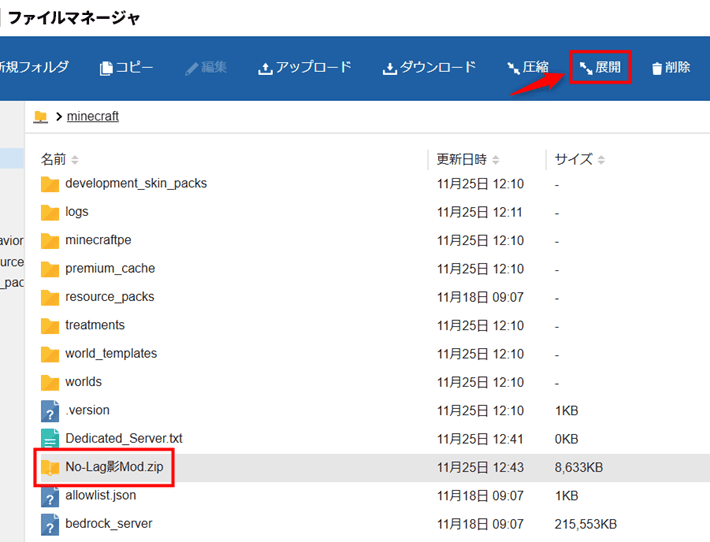The height and width of the screenshot is (542, 710).
Task: Click the 削除 (delete) trash button
Action: [670, 68]
